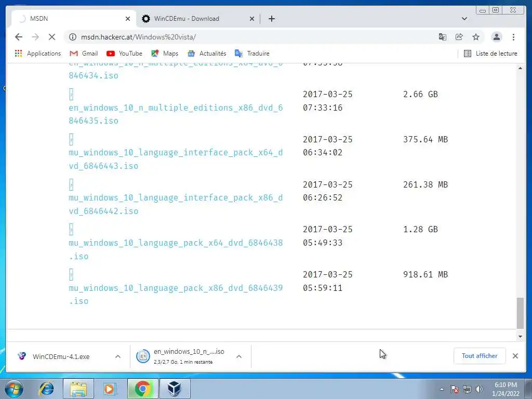This screenshot has width=532, height=399.
Task: Open network status tray icon
Action: (x=467, y=389)
